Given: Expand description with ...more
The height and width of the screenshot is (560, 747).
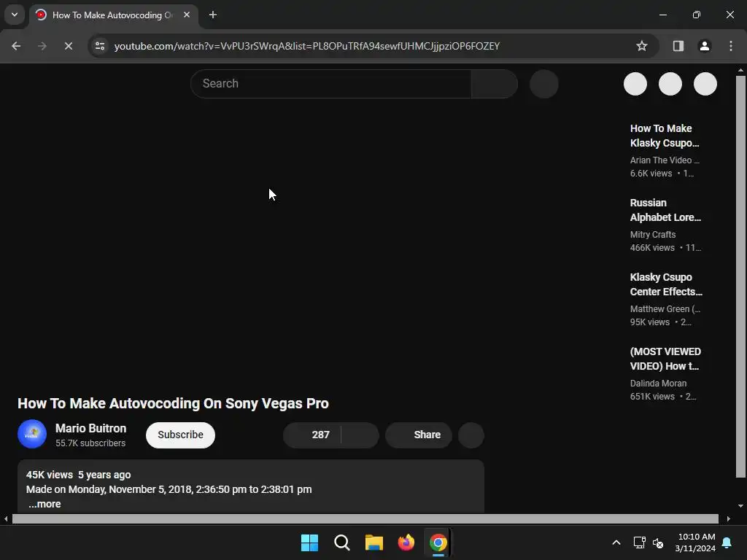Looking at the screenshot, I should [44, 504].
